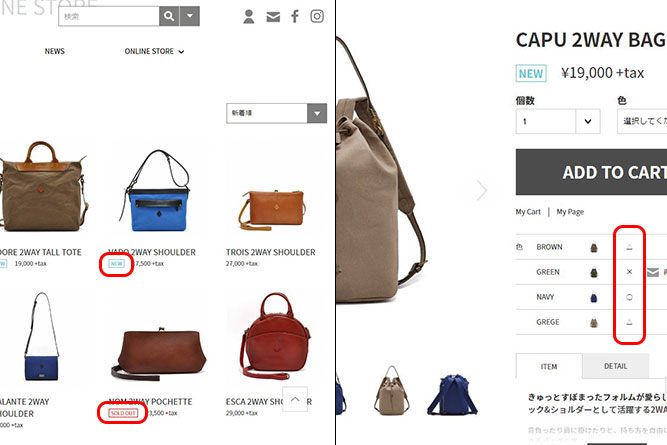Click the search magnifier icon

tap(169, 16)
